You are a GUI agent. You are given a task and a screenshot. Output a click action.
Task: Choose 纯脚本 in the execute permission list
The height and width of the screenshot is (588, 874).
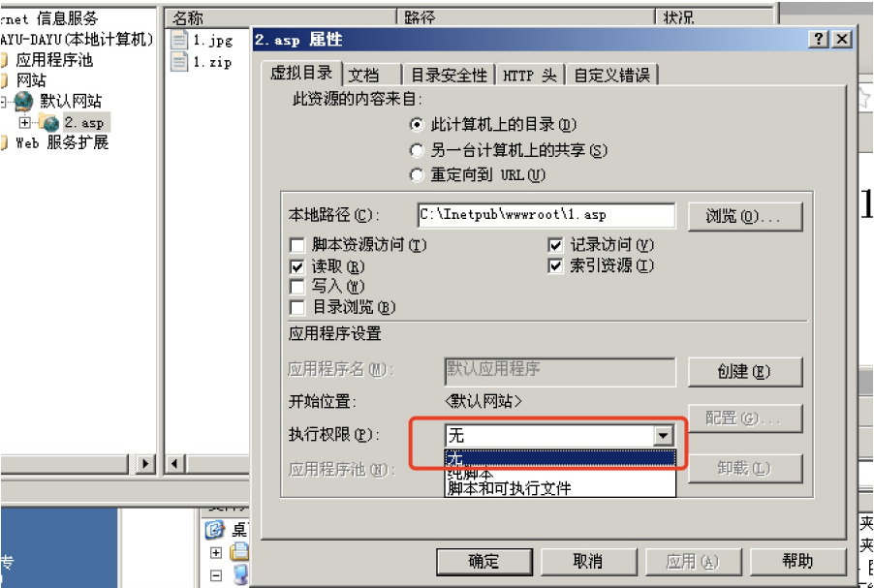coord(560,474)
